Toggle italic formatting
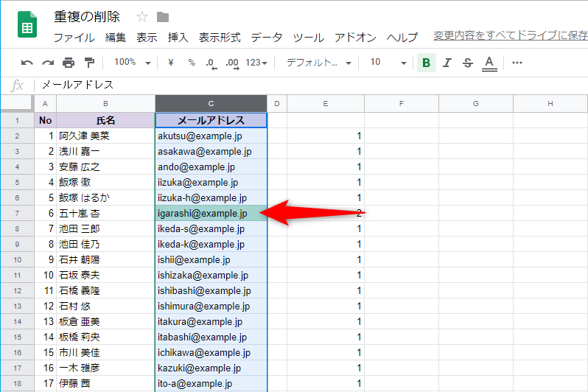The image size is (588, 392). (447, 63)
